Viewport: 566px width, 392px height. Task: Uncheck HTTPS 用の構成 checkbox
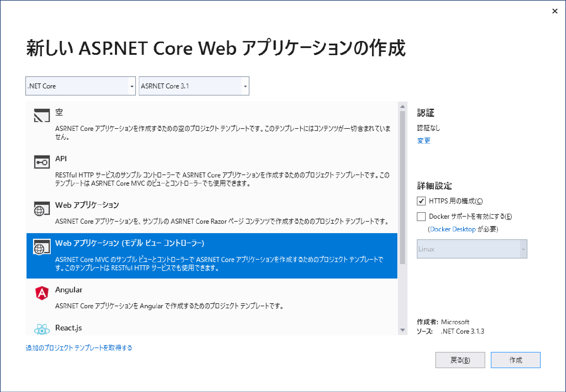pos(421,201)
